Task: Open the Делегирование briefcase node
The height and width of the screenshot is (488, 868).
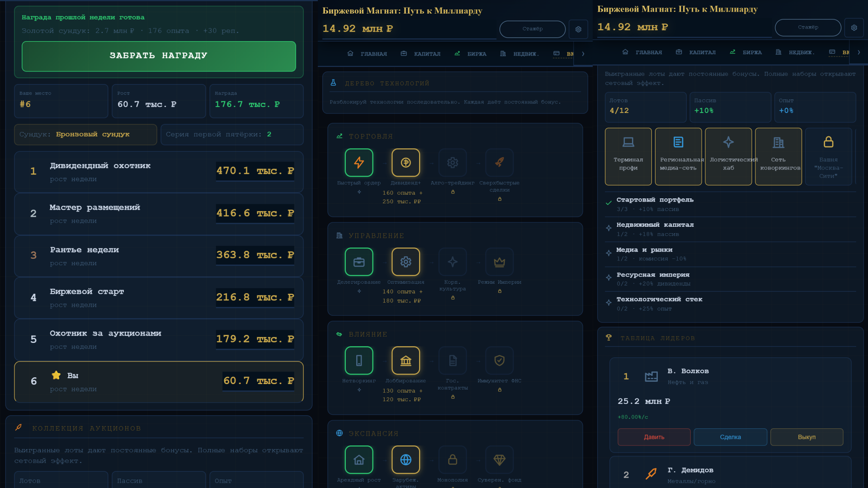Action: coord(359,262)
